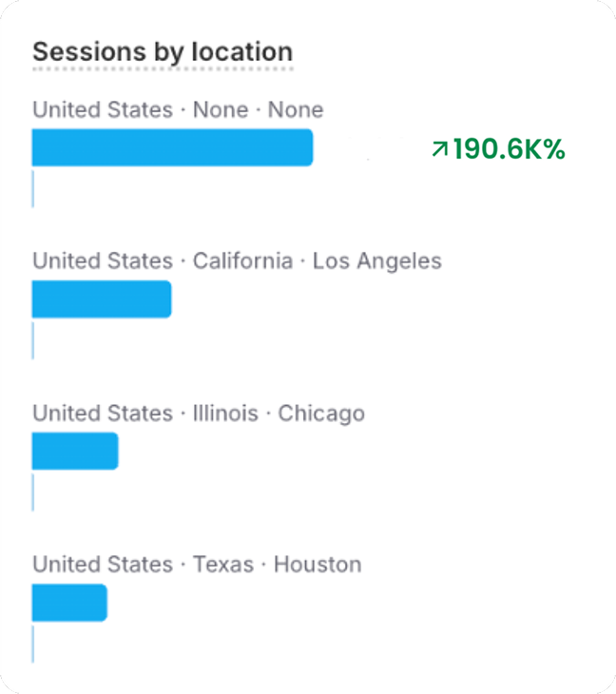Image resolution: width=616 pixels, height=694 pixels.
Task: Click the 190.6K% growth percentage value
Action: 509,149
